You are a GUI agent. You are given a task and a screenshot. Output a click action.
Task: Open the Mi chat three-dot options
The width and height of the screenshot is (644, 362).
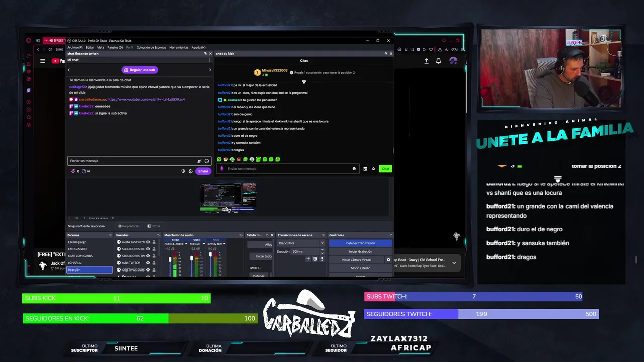click(x=209, y=60)
